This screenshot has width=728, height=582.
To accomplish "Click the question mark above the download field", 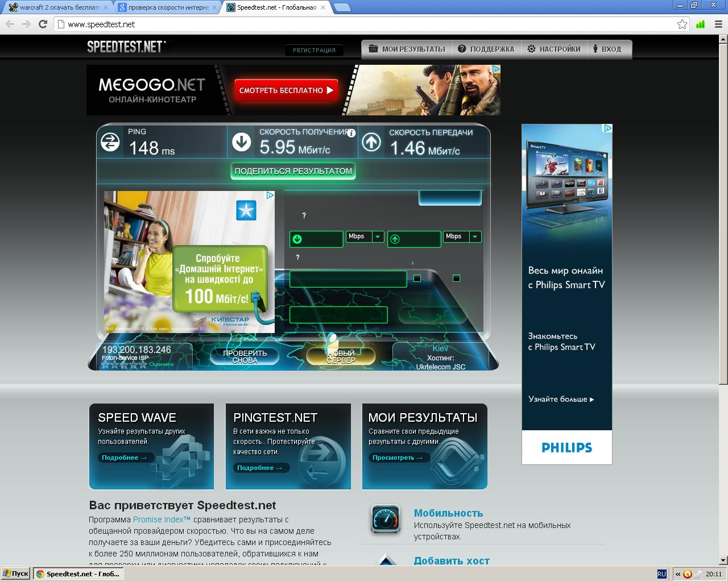I will pos(304,215).
